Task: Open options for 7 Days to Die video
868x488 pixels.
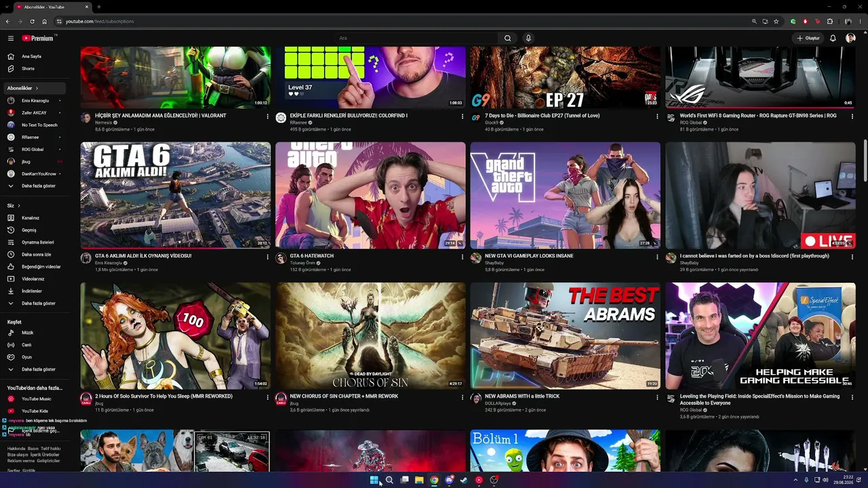Action: (657, 117)
